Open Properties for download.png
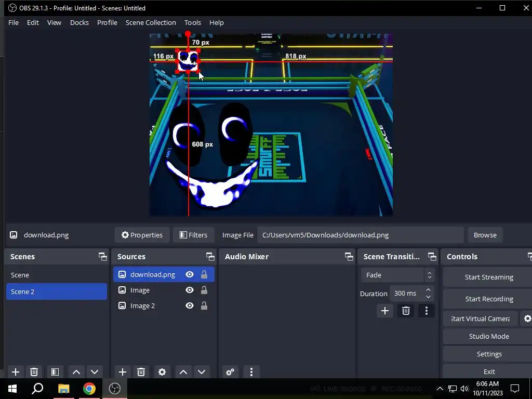Screen dimensions: 532x399 click(142, 235)
